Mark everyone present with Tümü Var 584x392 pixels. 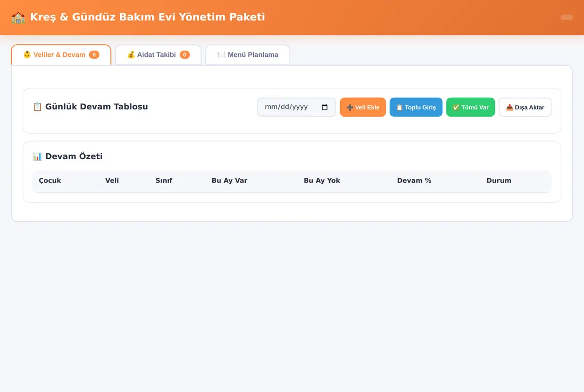[471, 107]
